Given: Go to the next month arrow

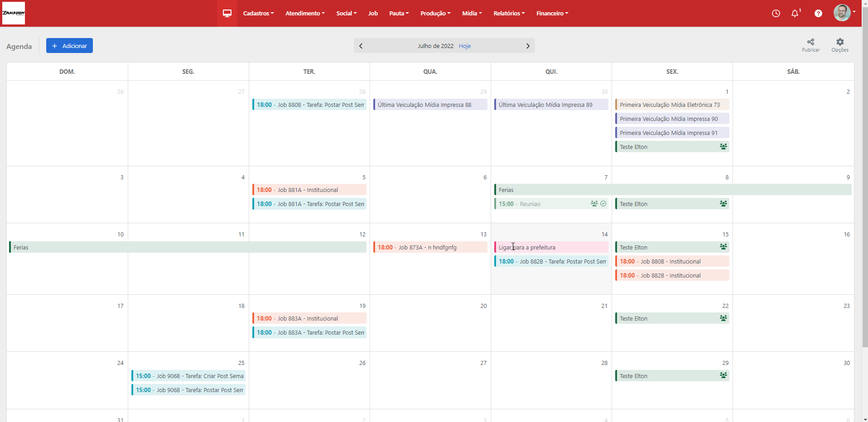Looking at the screenshot, I should (527, 46).
